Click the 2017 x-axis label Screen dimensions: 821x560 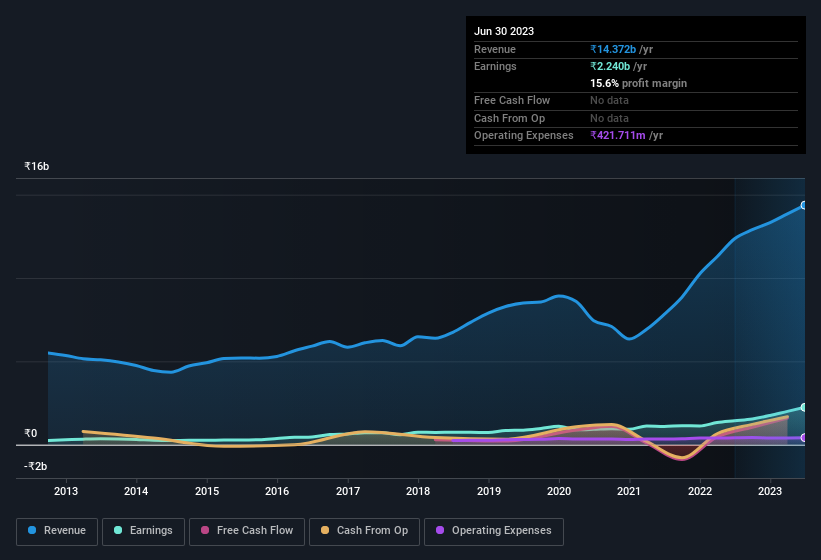click(x=348, y=491)
